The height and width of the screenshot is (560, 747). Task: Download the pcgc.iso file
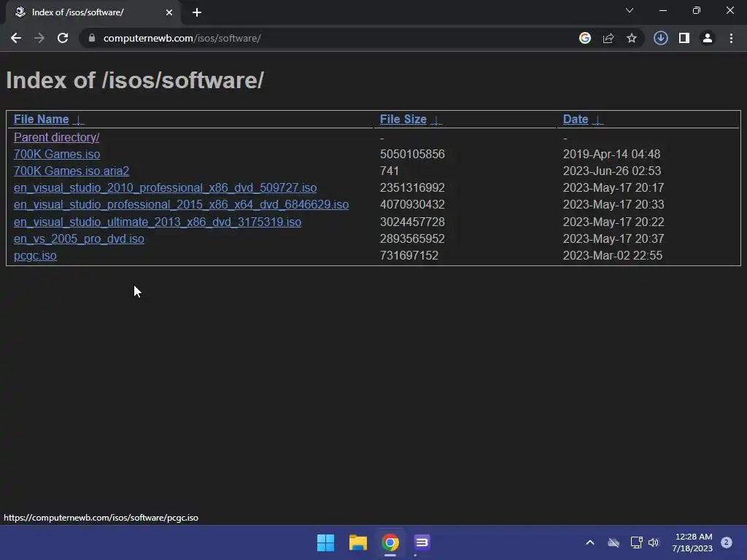[x=35, y=256]
